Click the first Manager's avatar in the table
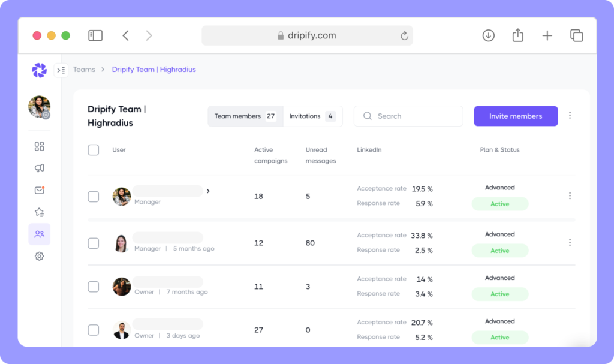This screenshot has height=364, width=614. [x=122, y=196]
